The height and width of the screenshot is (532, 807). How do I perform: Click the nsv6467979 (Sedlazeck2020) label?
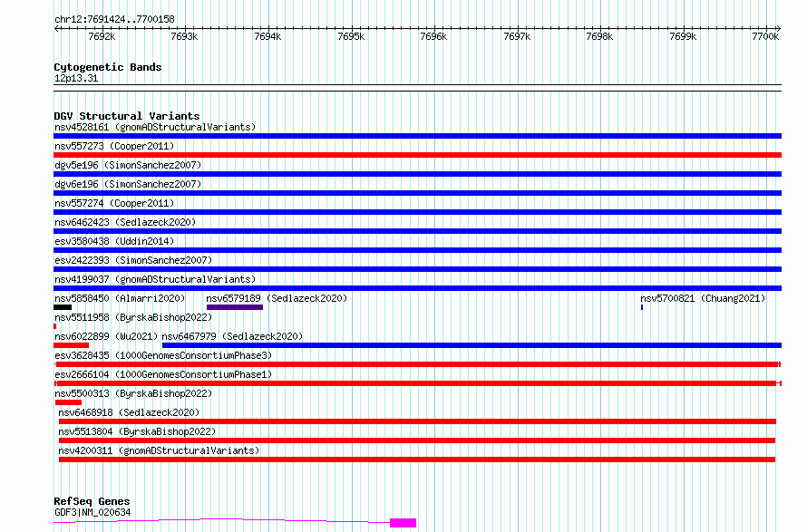click(x=232, y=336)
